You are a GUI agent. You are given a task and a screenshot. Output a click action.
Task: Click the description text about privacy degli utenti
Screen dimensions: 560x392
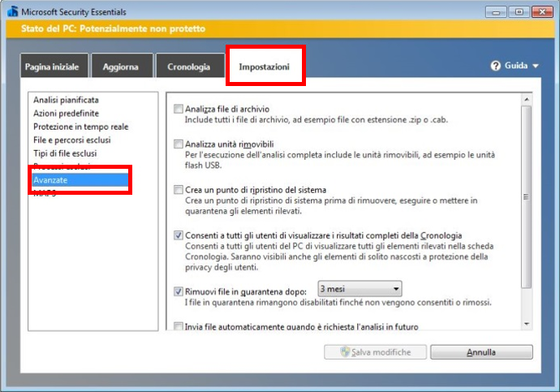click(x=339, y=256)
